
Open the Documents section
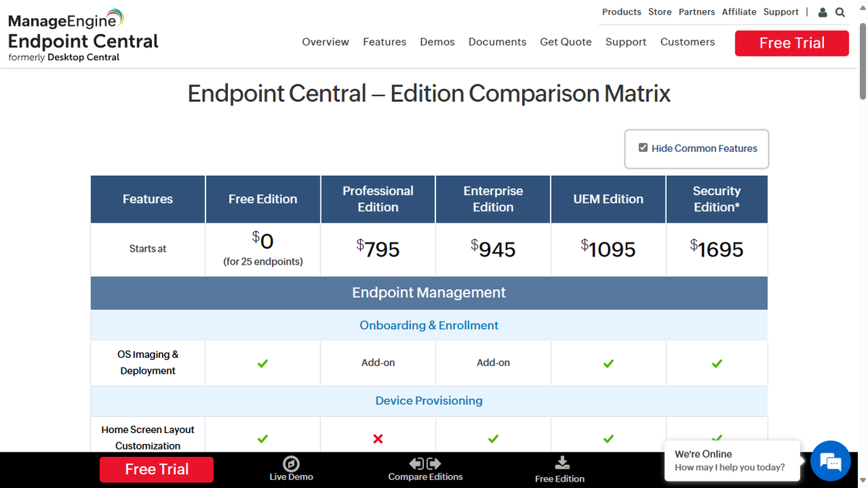(497, 42)
